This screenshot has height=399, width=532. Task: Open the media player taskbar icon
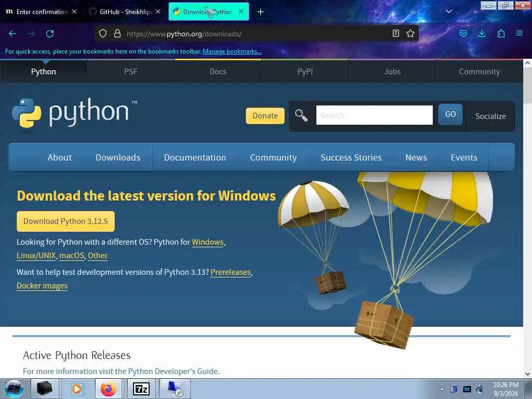[77, 389]
